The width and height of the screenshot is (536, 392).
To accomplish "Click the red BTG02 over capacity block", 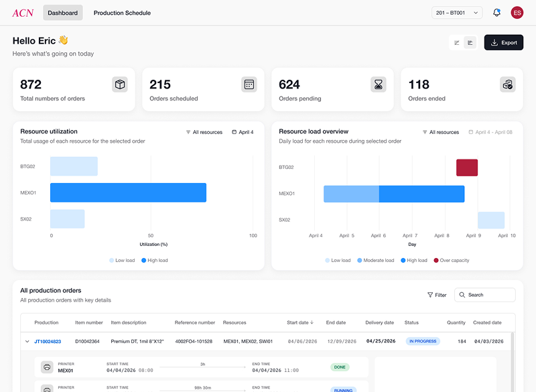I will tap(467, 168).
